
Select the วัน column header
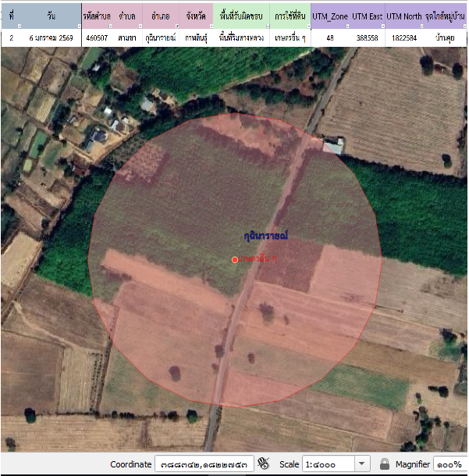(x=51, y=16)
